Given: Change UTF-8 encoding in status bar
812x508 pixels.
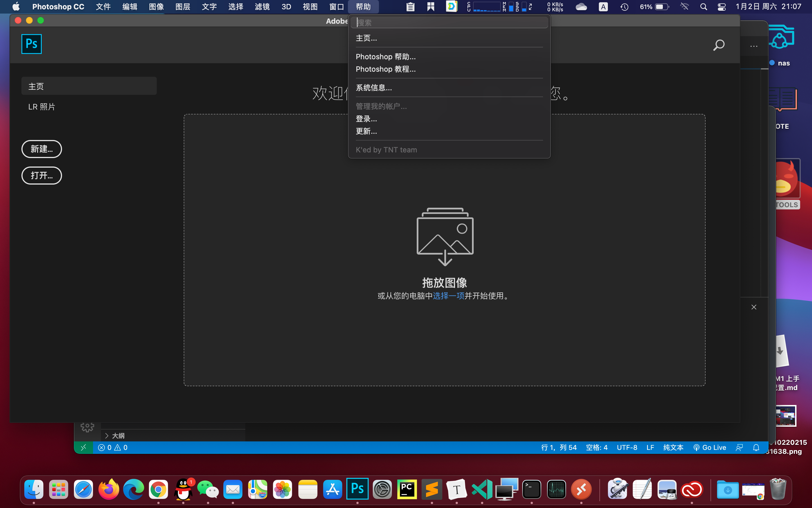Looking at the screenshot, I should [x=627, y=448].
